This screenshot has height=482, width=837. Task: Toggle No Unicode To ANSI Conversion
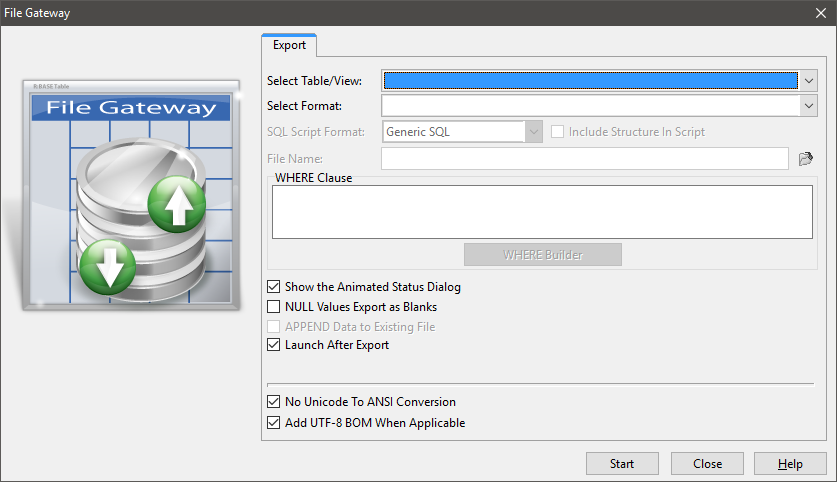(275, 402)
